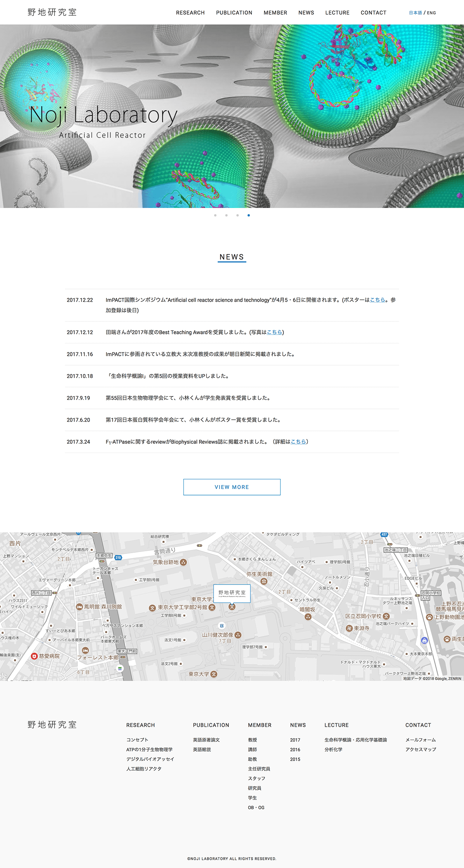Select the third carousel slide dot
The image size is (464, 868).
tap(237, 215)
